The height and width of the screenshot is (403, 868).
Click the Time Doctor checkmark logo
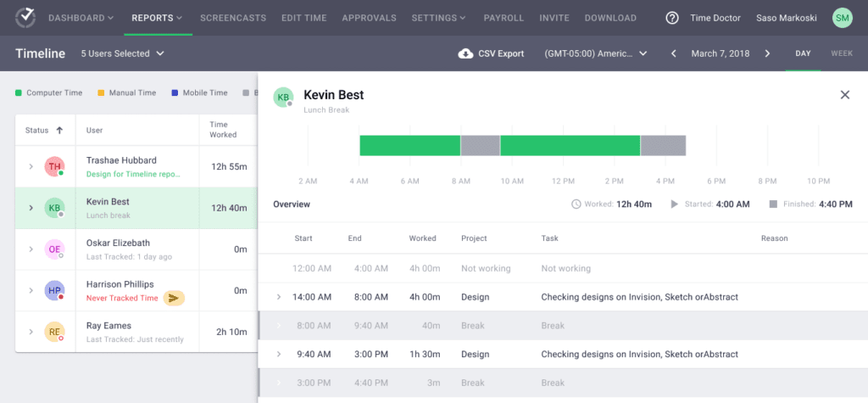pos(25,17)
